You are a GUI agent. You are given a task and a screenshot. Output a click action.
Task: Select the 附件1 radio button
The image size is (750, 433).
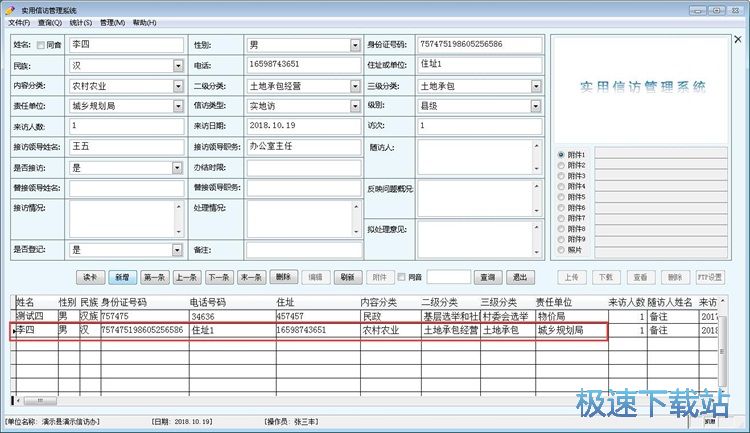(x=561, y=155)
